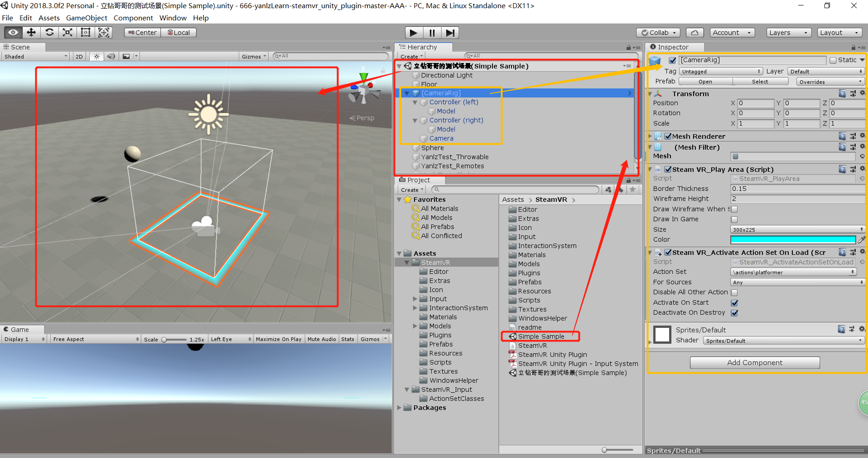868x458 pixels.
Task: Enable Draw In Game for Play Area
Action: [x=734, y=219]
